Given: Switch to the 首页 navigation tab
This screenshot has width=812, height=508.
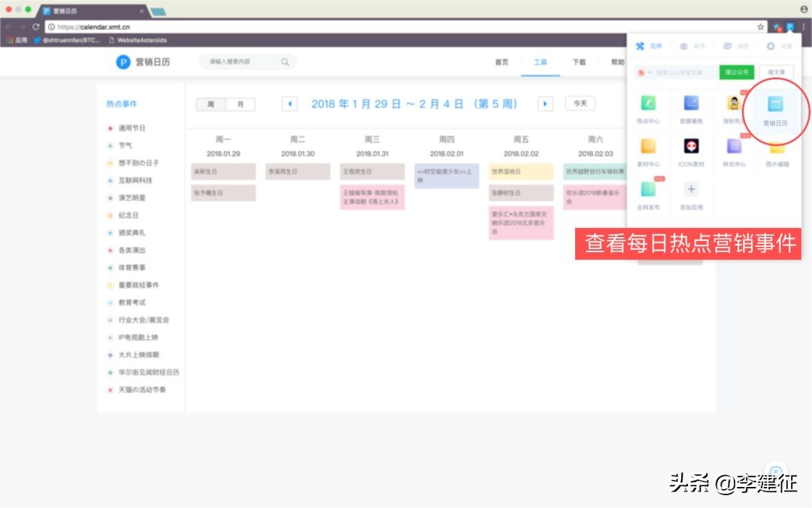Looking at the screenshot, I should (x=501, y=62).
